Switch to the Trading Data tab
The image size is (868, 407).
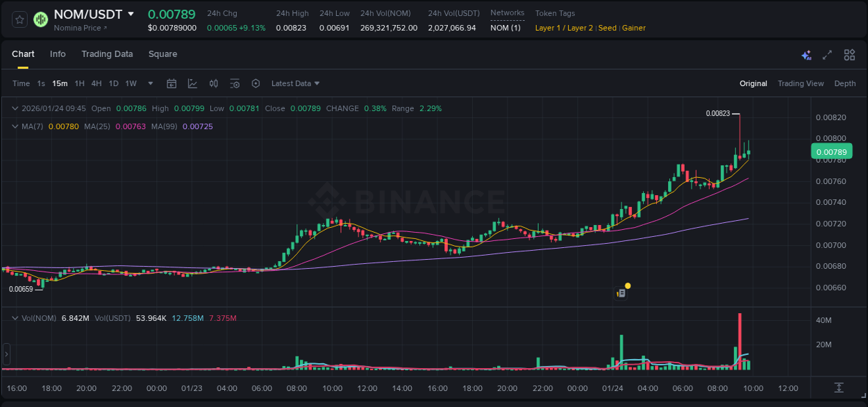click(x=107, y=53)
